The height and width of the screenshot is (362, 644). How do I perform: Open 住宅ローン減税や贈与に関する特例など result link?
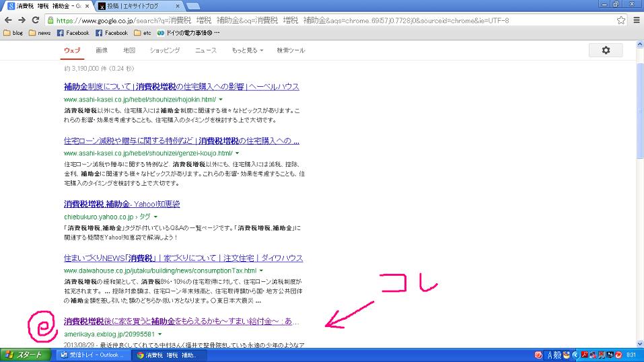[x=182, y=141]
